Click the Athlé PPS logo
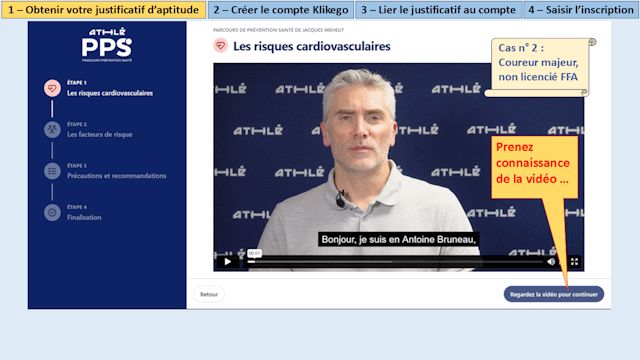The image size is (640, 360). point(107,45)
